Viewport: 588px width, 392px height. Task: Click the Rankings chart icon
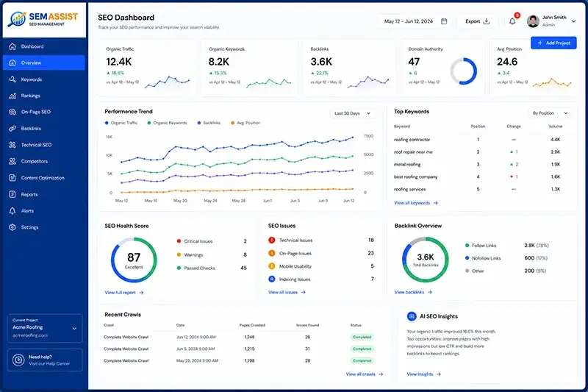pyautogui.click(x=12, y=96)
